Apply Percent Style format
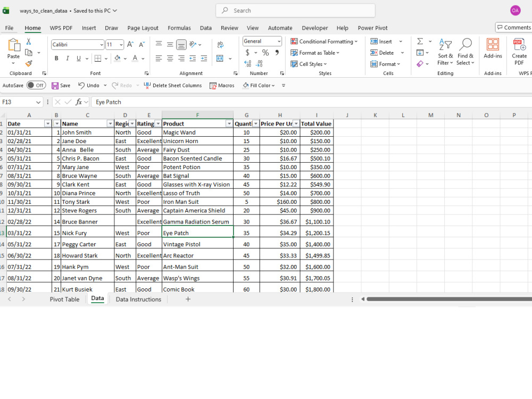 point(265,53)
